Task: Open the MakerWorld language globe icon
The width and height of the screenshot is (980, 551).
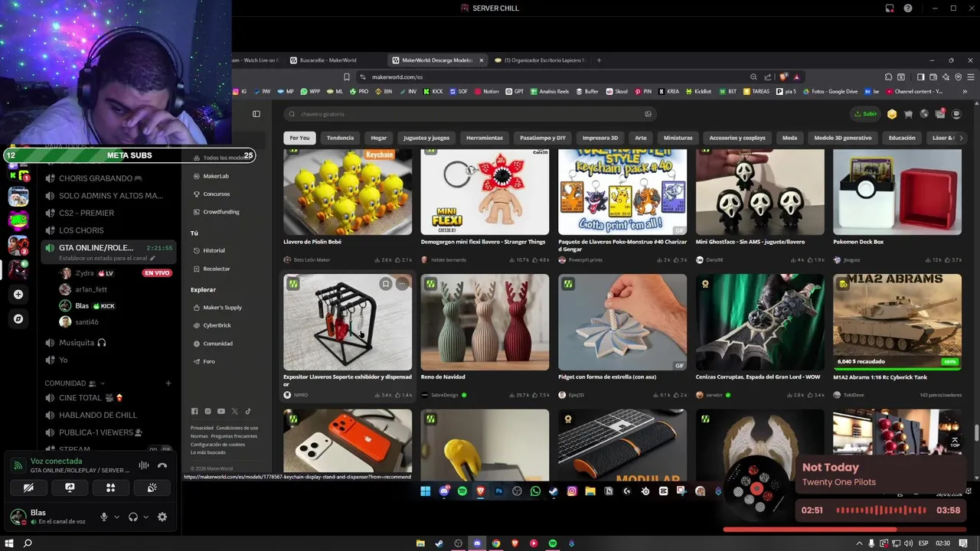Action: pos(924,114)
